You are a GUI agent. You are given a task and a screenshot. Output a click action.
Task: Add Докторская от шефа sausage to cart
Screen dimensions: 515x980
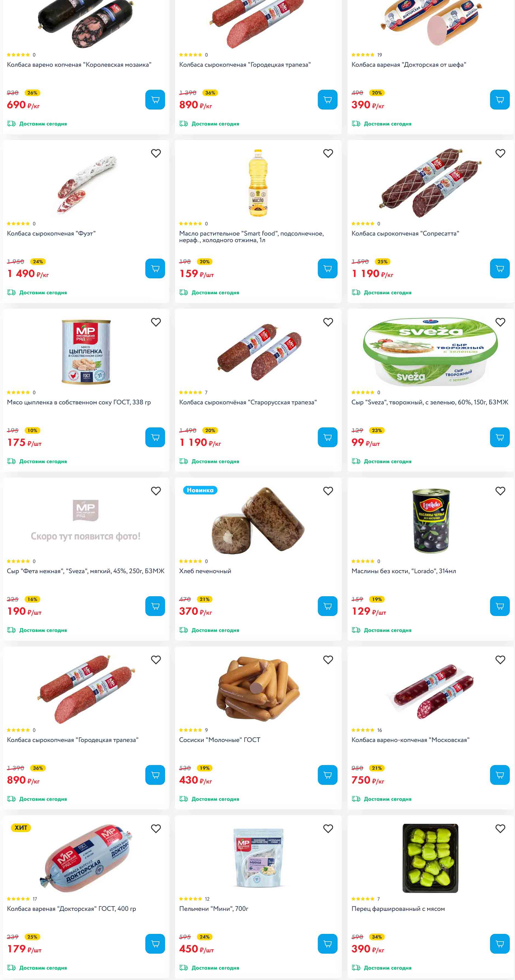point(500,100)
